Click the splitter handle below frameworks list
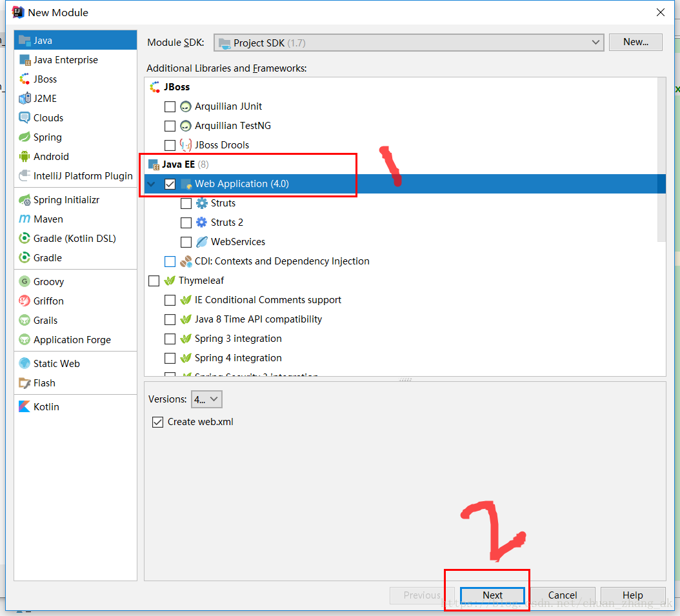This screenshot has width=680, height=616. click(405, 379)
